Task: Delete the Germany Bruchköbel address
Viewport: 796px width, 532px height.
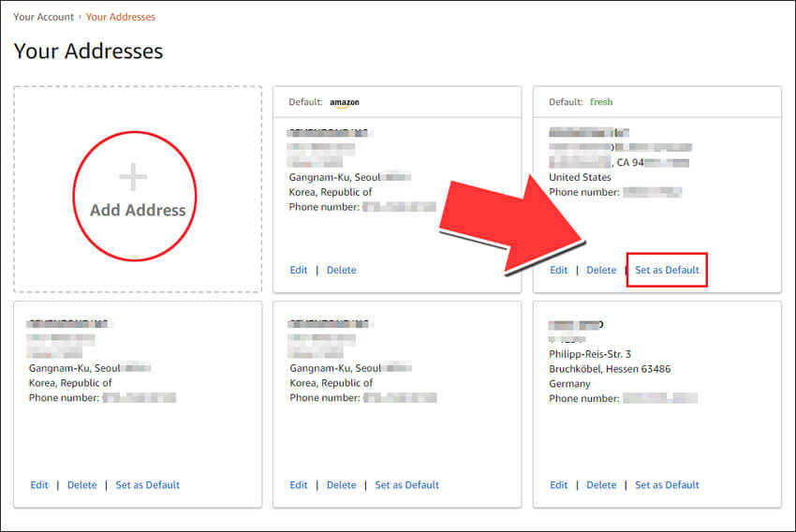Action: point(601,485)
